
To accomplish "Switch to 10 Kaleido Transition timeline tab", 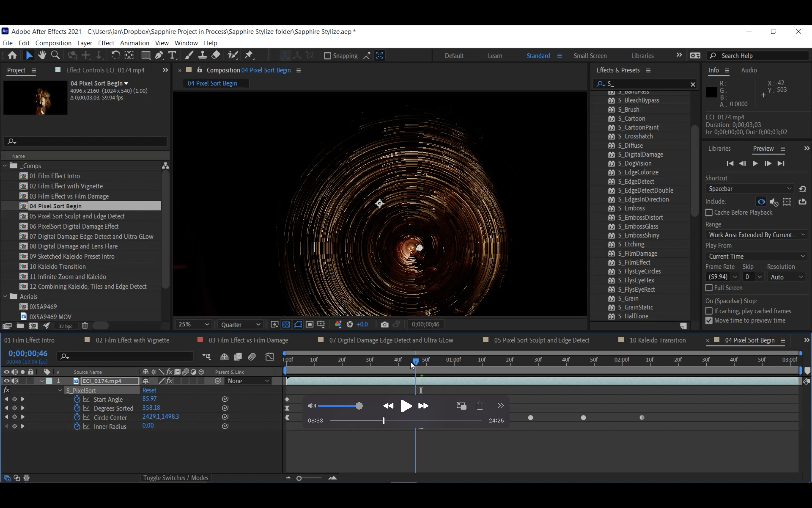I will 657,340.
